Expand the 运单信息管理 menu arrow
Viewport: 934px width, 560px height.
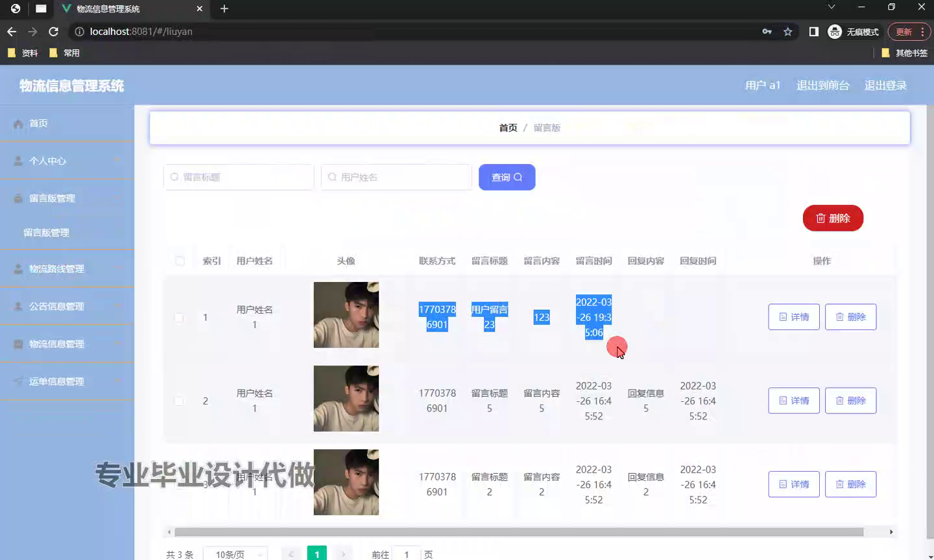[x=117, y=381]
